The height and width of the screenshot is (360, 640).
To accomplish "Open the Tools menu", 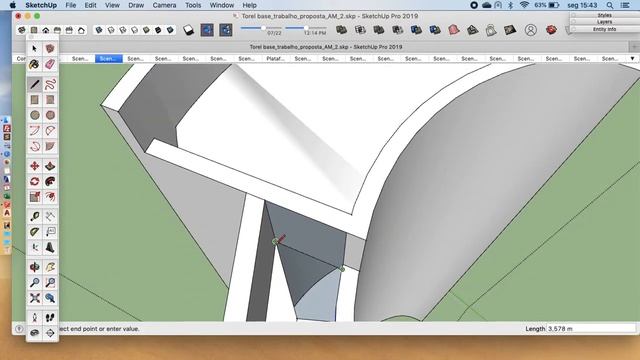I will (193, 5).
